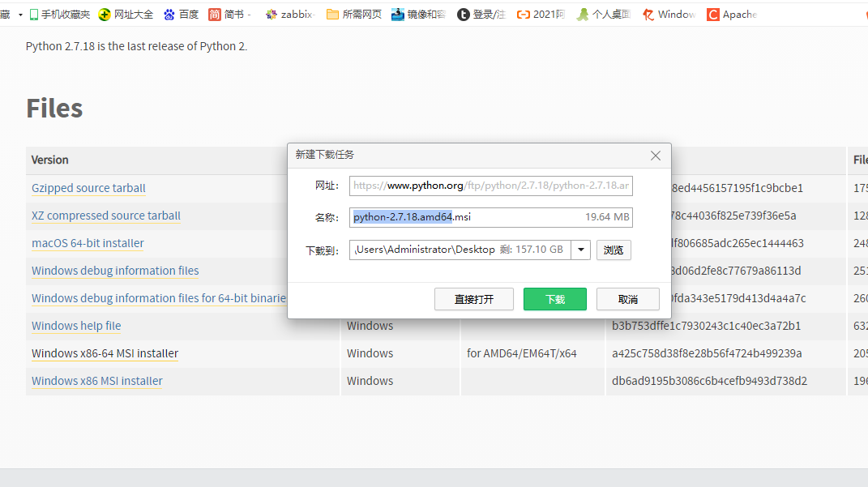Click the 新建下载任务 dialog title

(324, 155)
